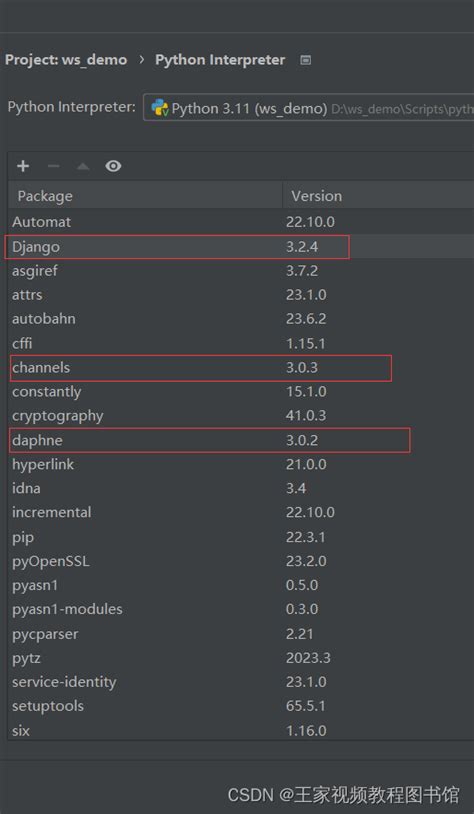Image resolution: width=474 pixels, height=814 pixels.
Task: Click channels version 3.0.3 cell
Action: click(x=302, y=368)
